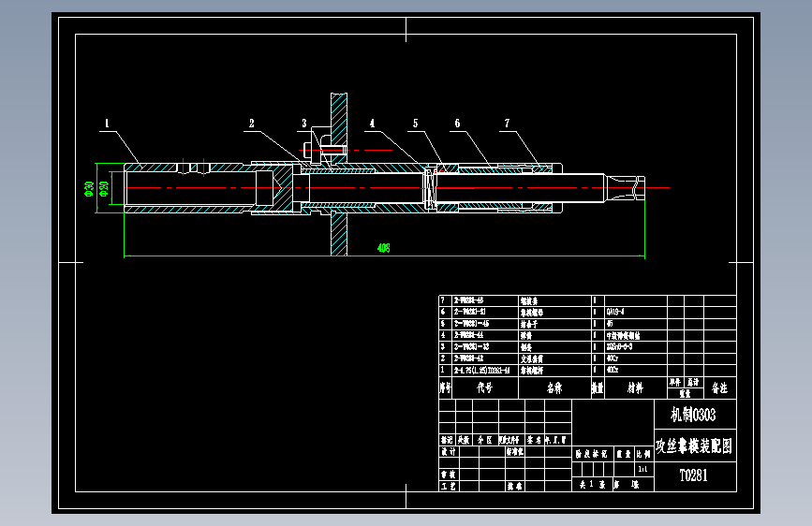Click balloon number 3 callout label
Screen dimensions: 812x526
pos(304,124)
